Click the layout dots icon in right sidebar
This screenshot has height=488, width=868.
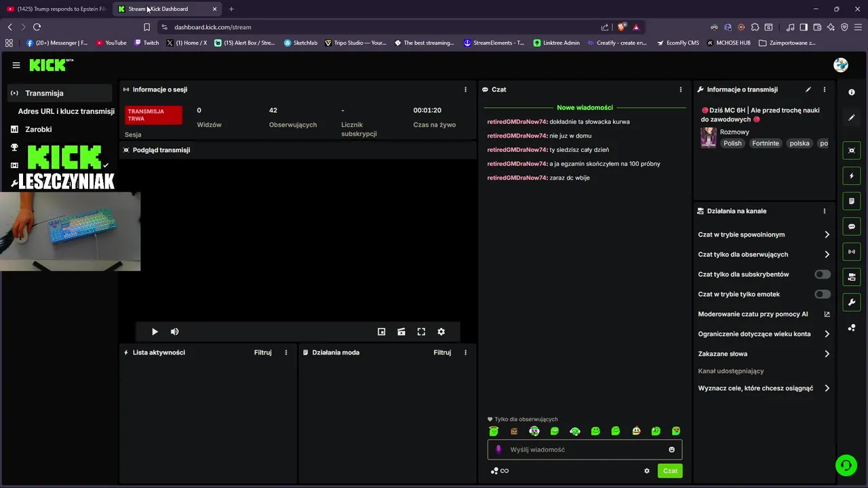(x=852, y=328)
